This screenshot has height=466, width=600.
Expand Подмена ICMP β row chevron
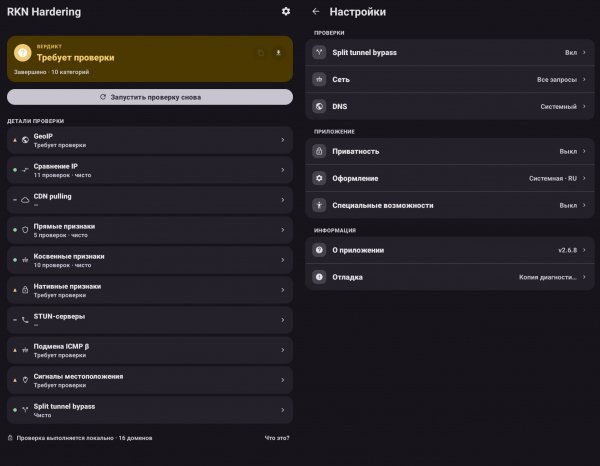click(x=283, y=350)
